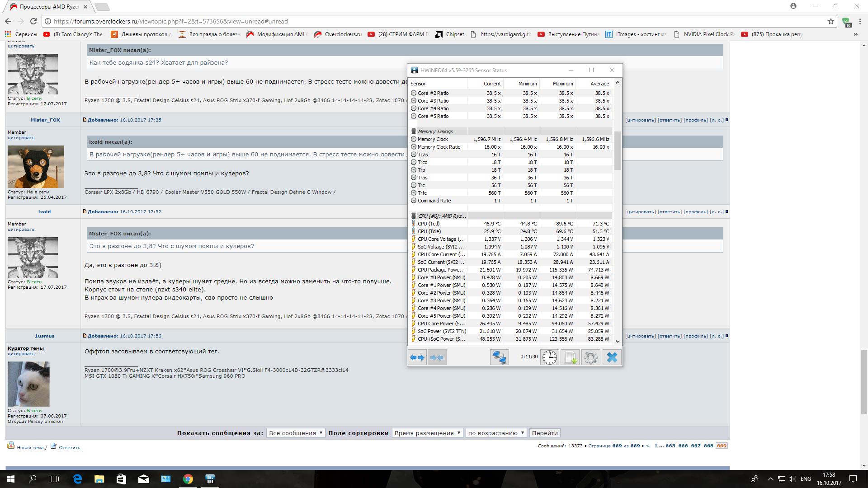Start logging with the sheet-plus icon
Viewport: 868px width, 488px height.
tap(570, 357)
